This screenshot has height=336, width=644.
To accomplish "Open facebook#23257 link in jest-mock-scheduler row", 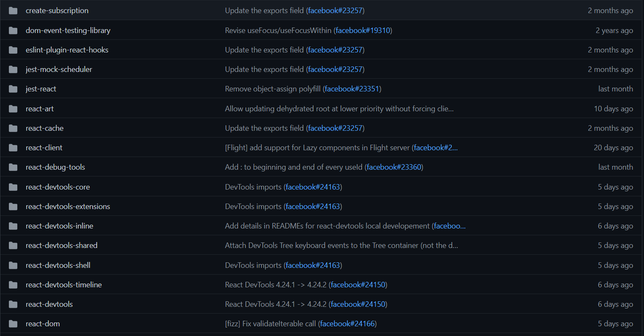I will tap(335, 69).
